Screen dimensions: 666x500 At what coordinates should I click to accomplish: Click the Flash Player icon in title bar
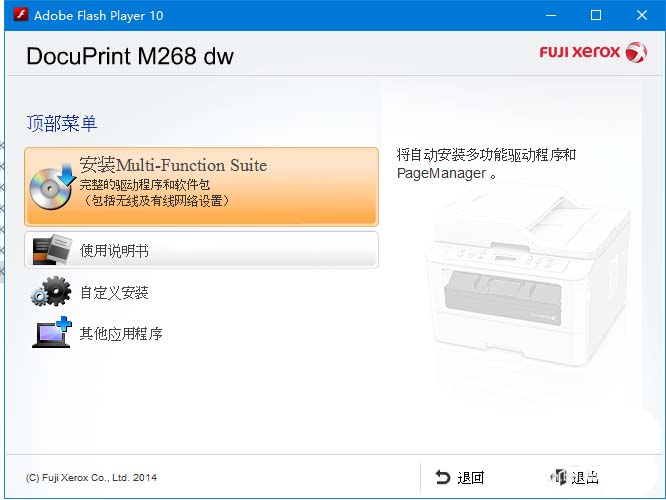click(20, 15)
